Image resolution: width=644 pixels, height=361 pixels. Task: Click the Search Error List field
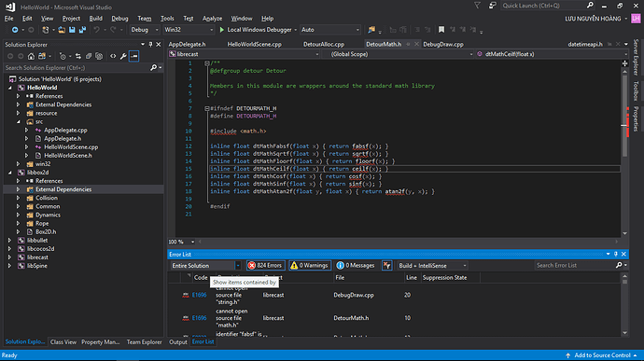[575, 266]
